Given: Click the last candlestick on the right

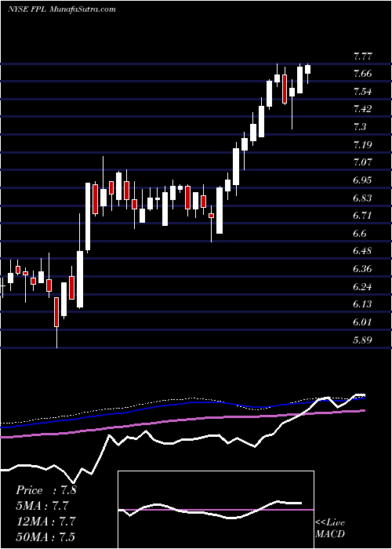Looking at the screenshot, I should (307, 74).
